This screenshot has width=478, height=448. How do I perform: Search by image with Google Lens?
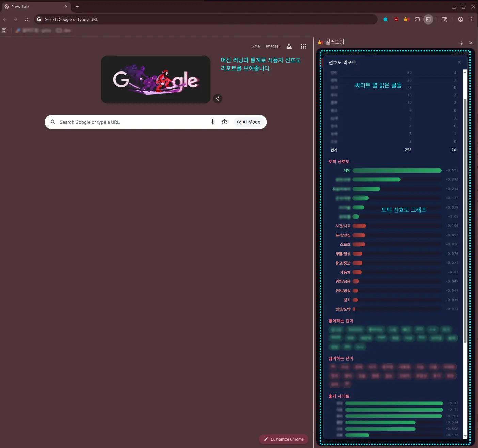click(x=224, y=122)
